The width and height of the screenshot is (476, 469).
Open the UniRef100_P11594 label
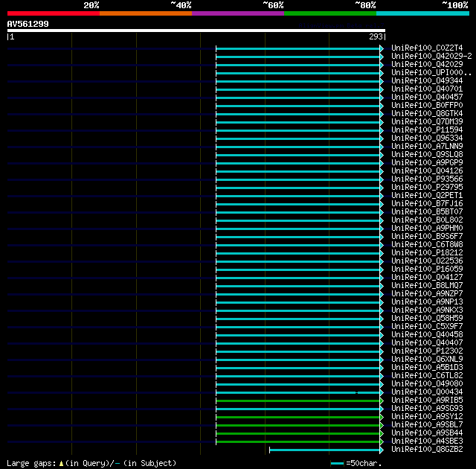tap(427, 130)
